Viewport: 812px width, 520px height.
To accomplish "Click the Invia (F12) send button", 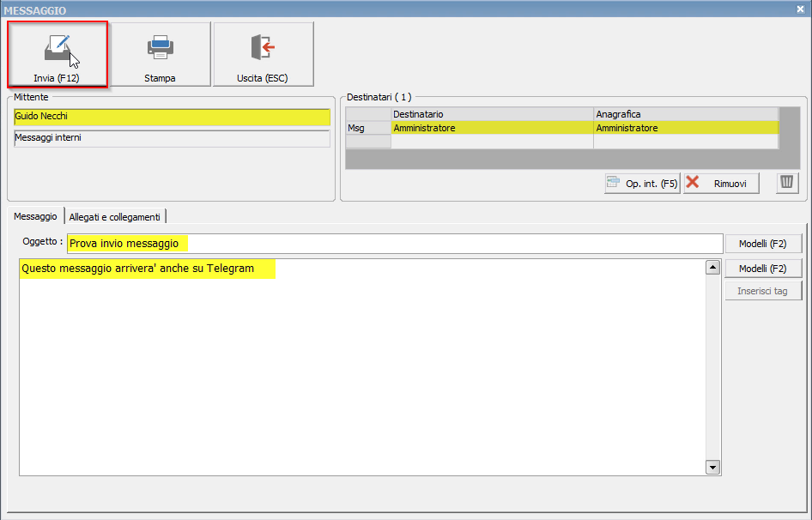I will point(57,54).
